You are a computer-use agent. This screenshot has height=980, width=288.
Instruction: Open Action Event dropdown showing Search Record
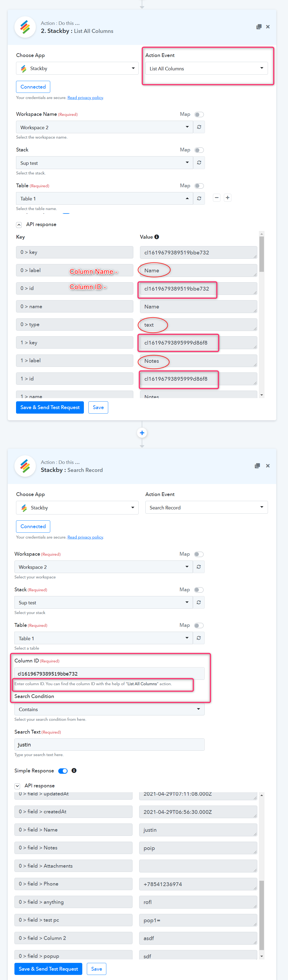tap(206, 508)
